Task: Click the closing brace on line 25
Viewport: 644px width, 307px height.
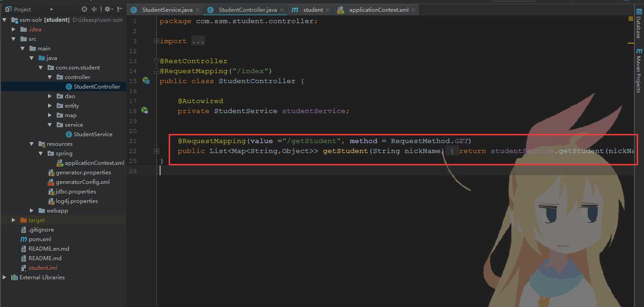Action: (x=162, y=161)
